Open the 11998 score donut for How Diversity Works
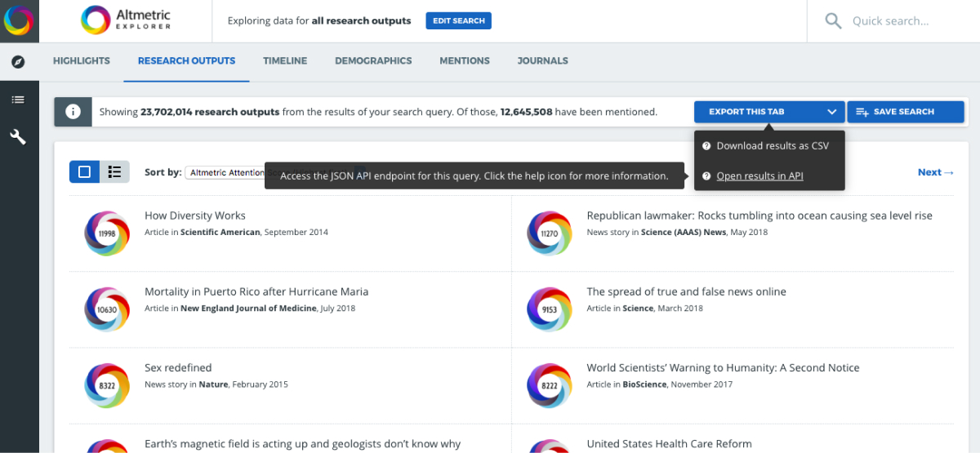The height and width of the screenshot is (453, 980). coord(107,233)
